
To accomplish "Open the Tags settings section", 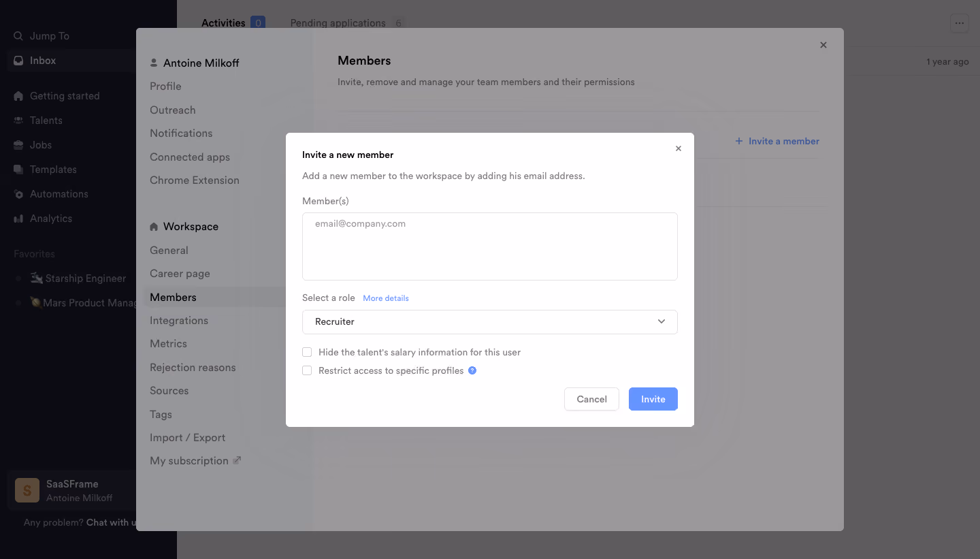I will coord(161,415).
